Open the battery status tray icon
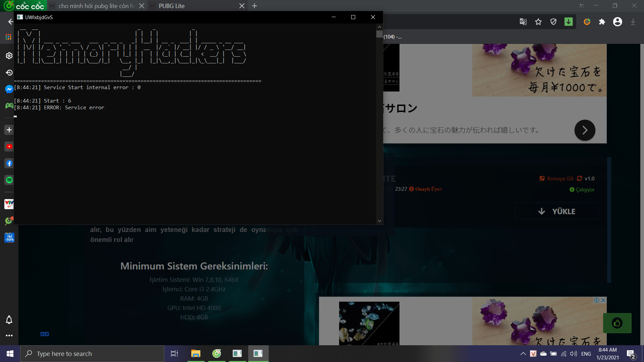Image resolution: width=644 pixels, height=362 pixels. point(553,354)
